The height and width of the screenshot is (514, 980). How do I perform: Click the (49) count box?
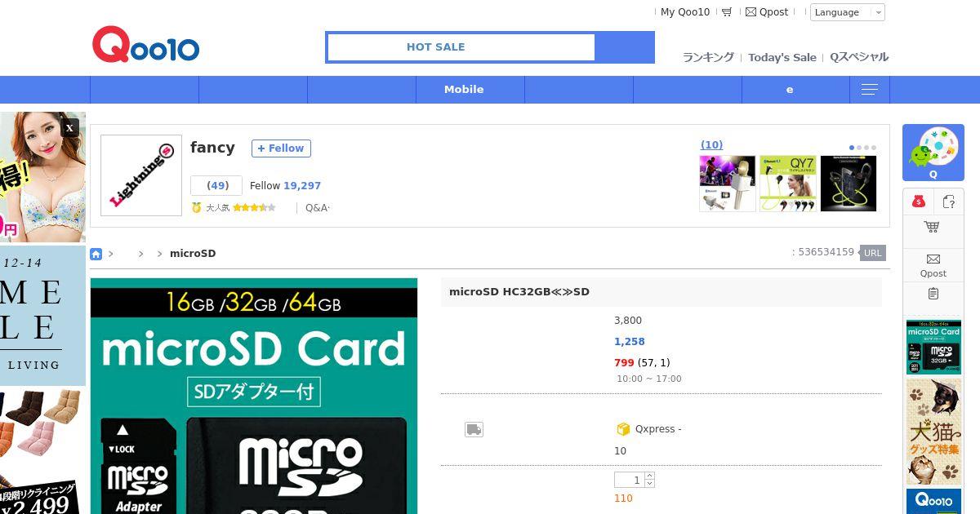[x=216, y=185]
